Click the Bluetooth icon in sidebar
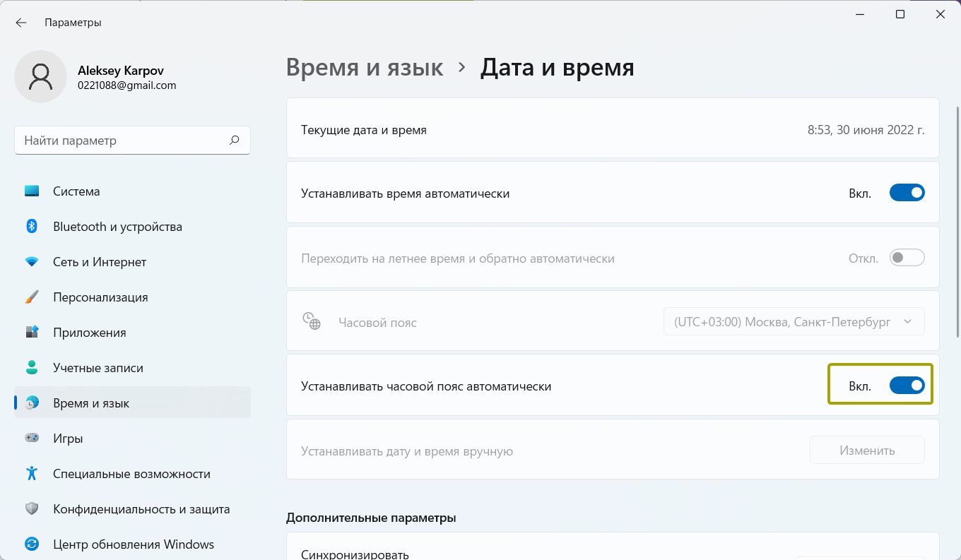This screenshot has height=560, width=961. (32, 226)
